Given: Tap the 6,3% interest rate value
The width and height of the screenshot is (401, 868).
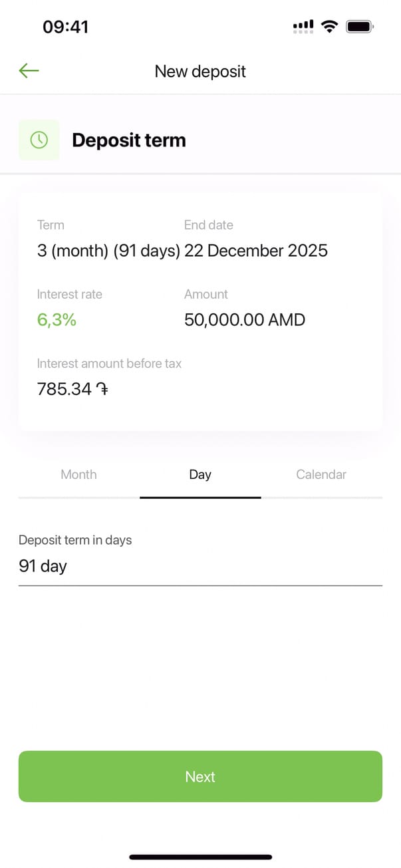Looking at the screenshot, I should 57,320.
